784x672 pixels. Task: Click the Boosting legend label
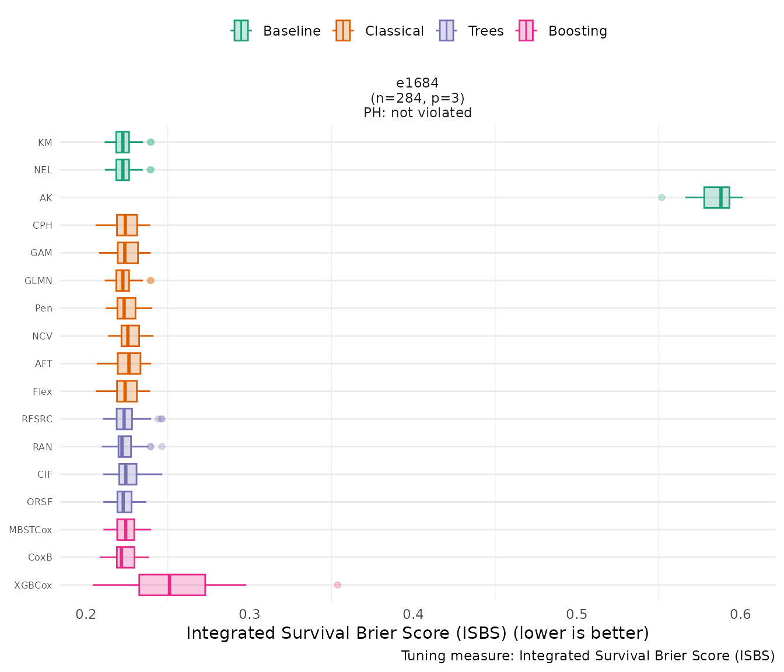pyautogui.click(x=577, y=31)
